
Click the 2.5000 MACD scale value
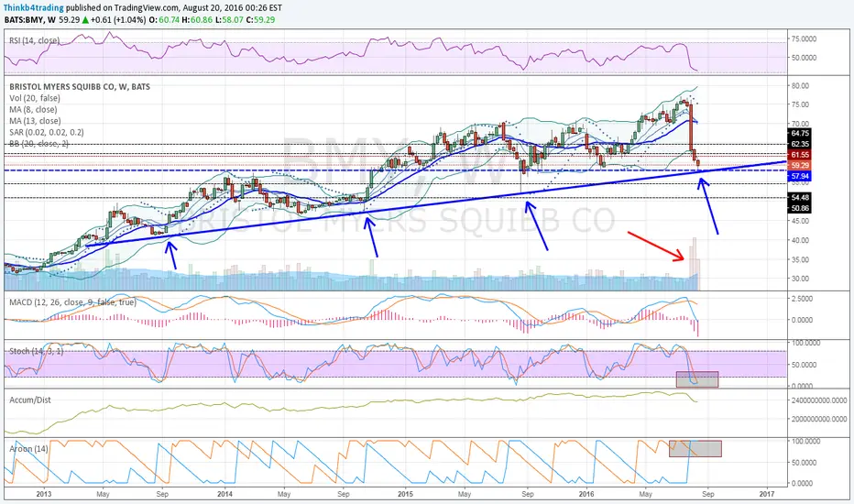802,299
